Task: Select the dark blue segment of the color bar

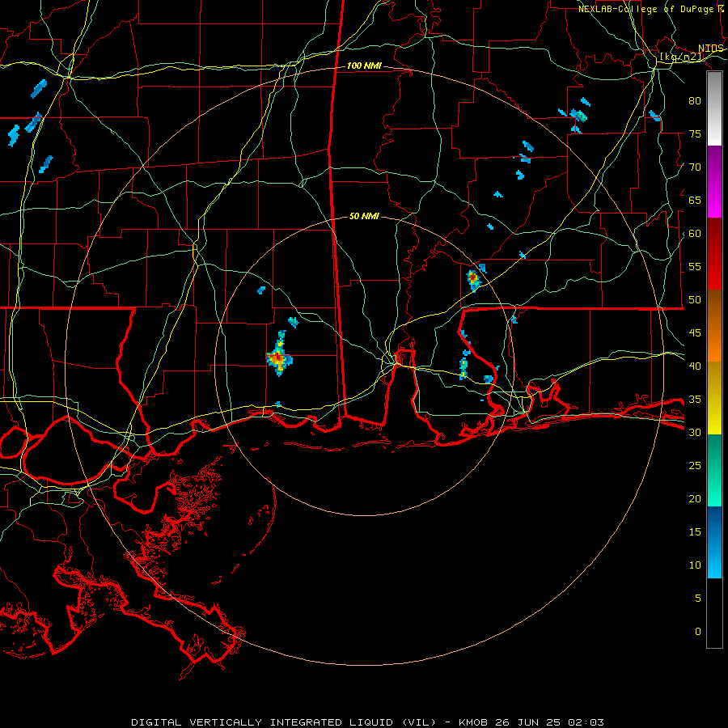Action: (714, 524)
